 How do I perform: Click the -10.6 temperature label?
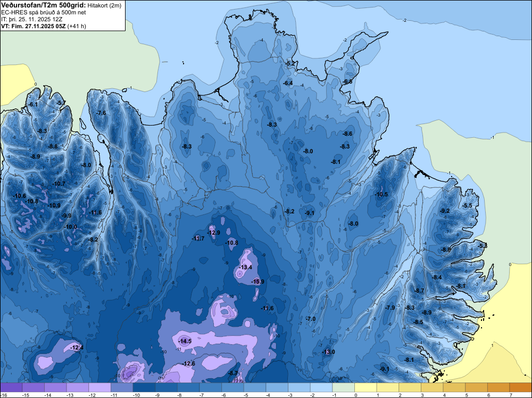[19, 196]
